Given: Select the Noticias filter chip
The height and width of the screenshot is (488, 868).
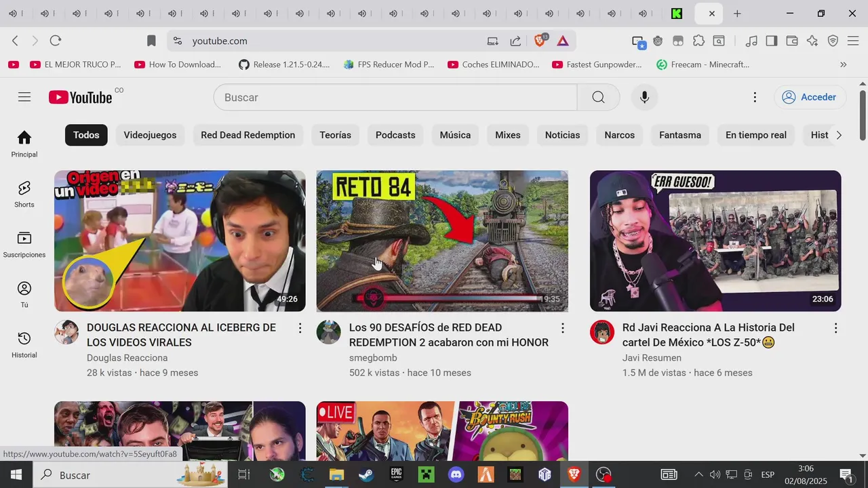Looking at the screenshot, I should click(x=562, y=135).
